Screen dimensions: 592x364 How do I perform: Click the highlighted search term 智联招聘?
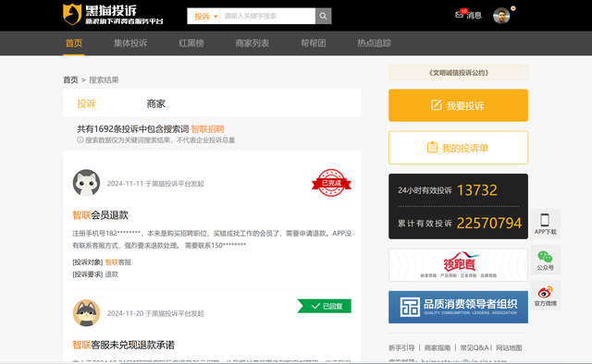207,129
